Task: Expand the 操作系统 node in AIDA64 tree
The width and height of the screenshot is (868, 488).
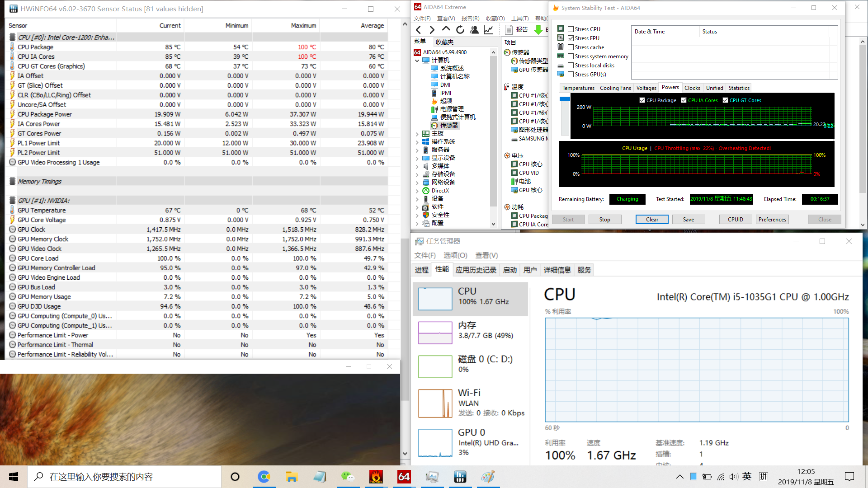Action: (x=417, y=142)
